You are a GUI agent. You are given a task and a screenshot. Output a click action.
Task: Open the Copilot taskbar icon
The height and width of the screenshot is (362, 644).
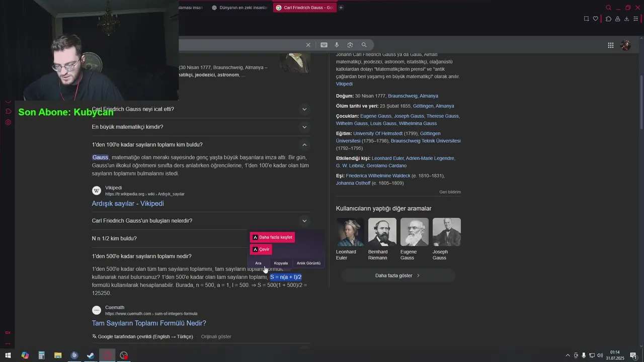click(x=25, y=355)
